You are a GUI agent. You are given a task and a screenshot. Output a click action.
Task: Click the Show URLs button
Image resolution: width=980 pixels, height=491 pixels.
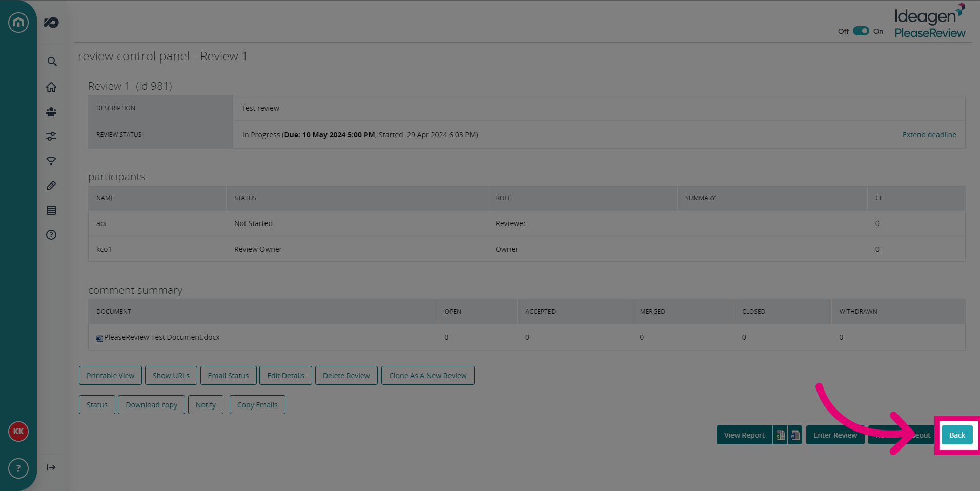pos(171,376)
